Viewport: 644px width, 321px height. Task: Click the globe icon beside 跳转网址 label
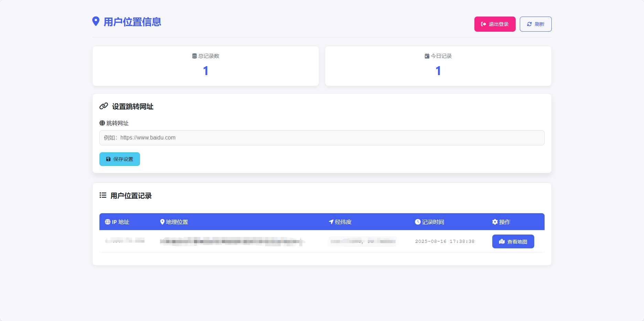tap(102, 123)
